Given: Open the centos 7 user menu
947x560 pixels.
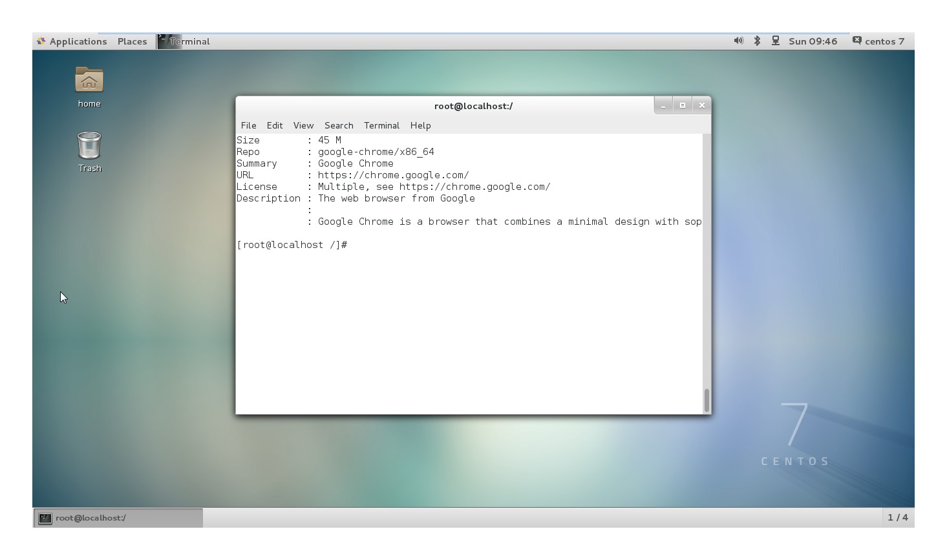Looking at the screenshot, I should pyautogui.click(x=883, y=41).
